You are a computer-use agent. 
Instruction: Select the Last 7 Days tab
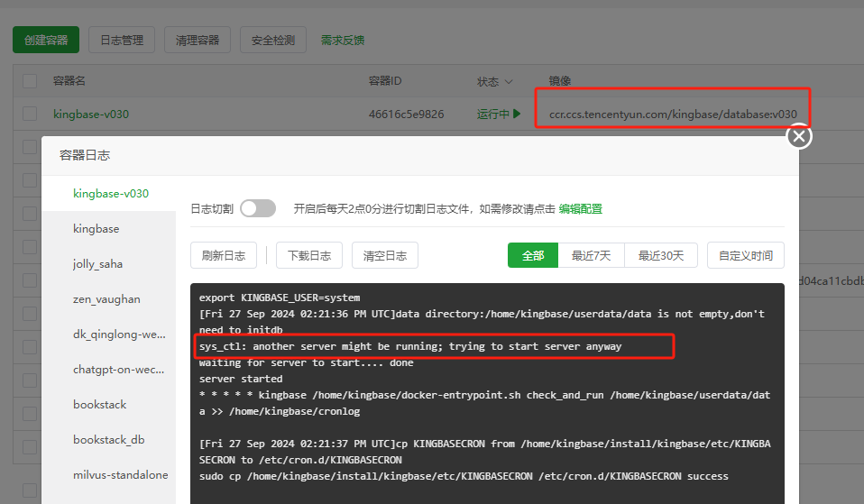pyautogui.click(x=592, y=255)
